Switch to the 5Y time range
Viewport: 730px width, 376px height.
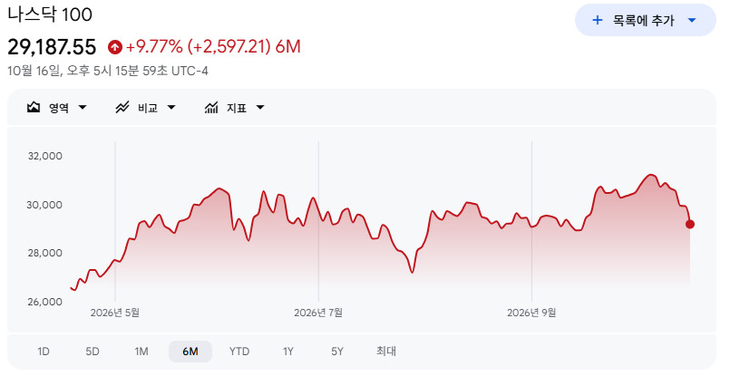(x=337, y=351)
